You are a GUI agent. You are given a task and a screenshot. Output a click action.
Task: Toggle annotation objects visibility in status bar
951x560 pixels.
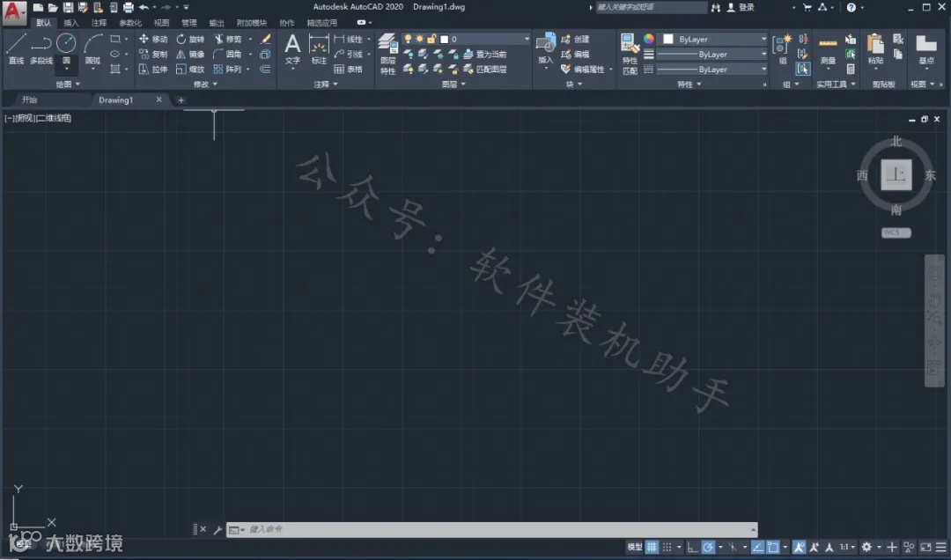(x=799, y=547)
